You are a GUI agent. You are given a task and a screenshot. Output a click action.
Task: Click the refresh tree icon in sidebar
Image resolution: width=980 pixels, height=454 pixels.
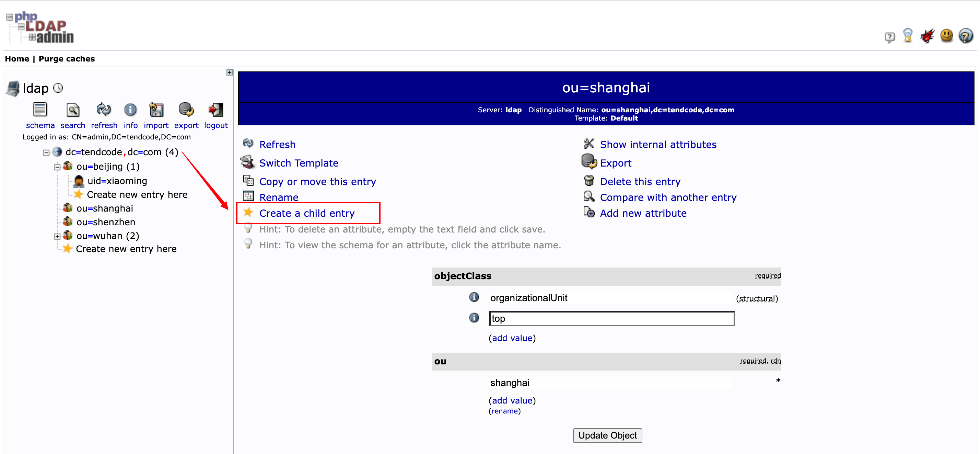point(104,110)
